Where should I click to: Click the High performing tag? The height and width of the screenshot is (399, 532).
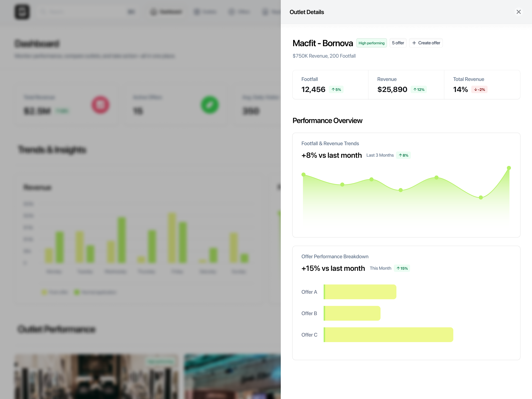371,43
